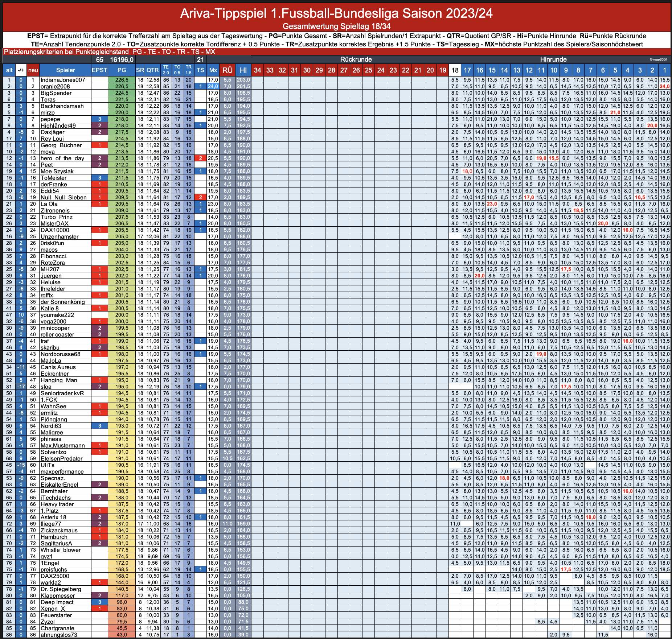The width and height of the screenshot is (672, 639).
Task: Select player name preisfuchs
Action: tap(54, 569)
